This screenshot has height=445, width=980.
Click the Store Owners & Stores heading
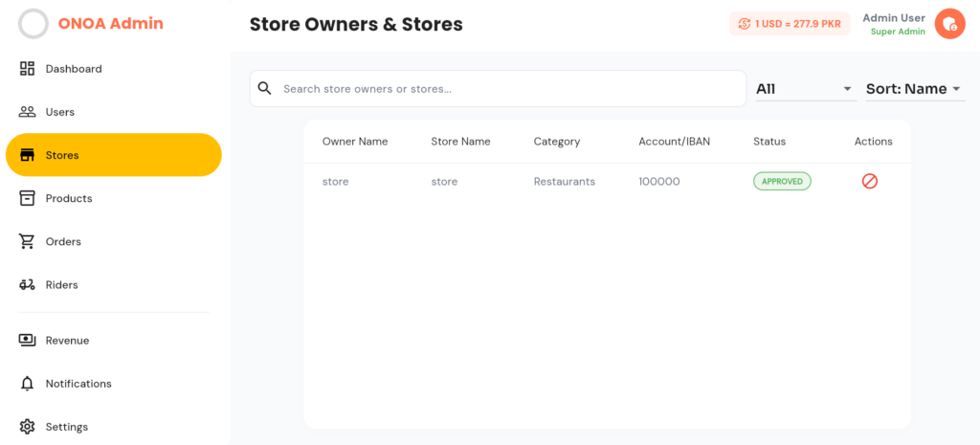coord(356,24)
